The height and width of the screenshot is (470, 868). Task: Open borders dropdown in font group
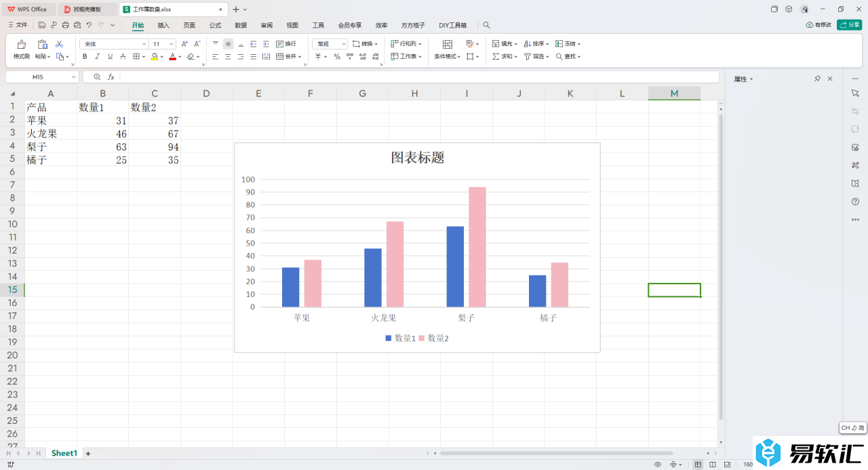pyautogui.click(x=144, y=57)
